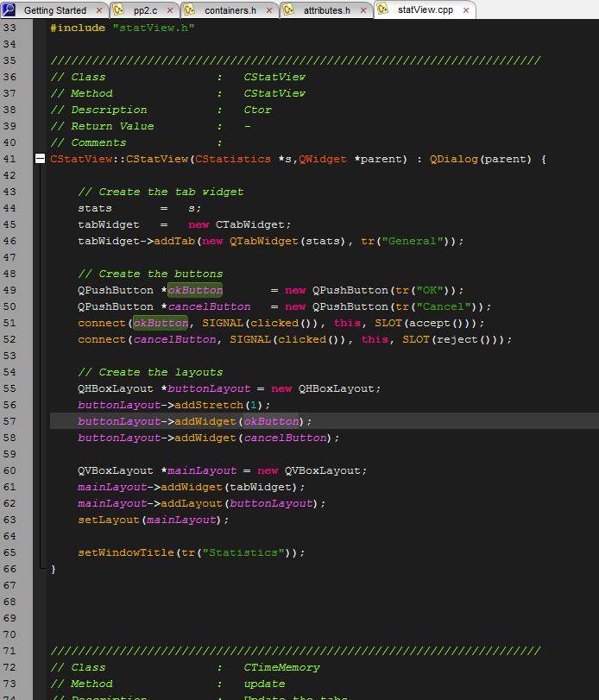Click the Getting Started tab icon
Viewport: 599px width, 700px height.
pos(9,10)
